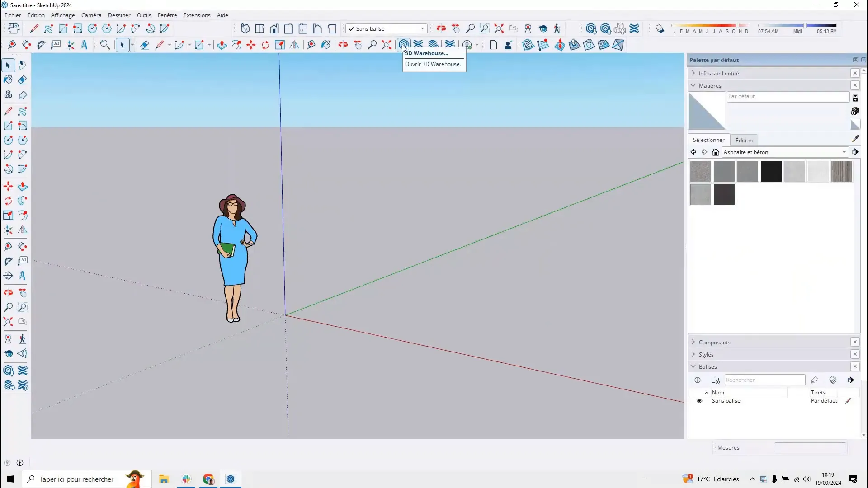
Task: Select the Tag tool in left palette
Action: click(x=23, y=94)
